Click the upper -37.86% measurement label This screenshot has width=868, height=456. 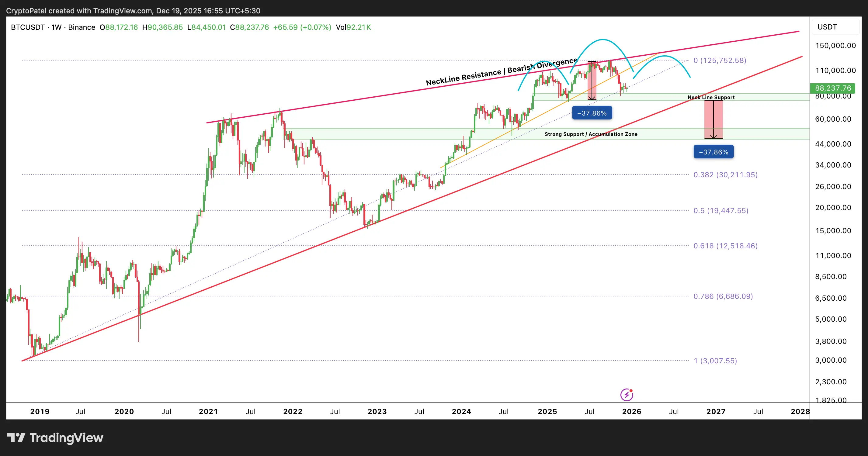pyautogui.click(x=592, y=113)
